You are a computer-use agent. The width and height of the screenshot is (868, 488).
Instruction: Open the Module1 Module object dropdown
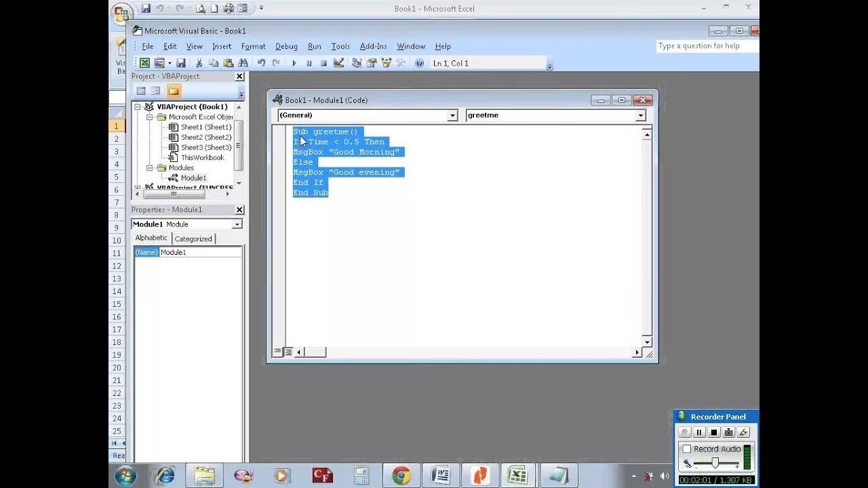[237, 224]
